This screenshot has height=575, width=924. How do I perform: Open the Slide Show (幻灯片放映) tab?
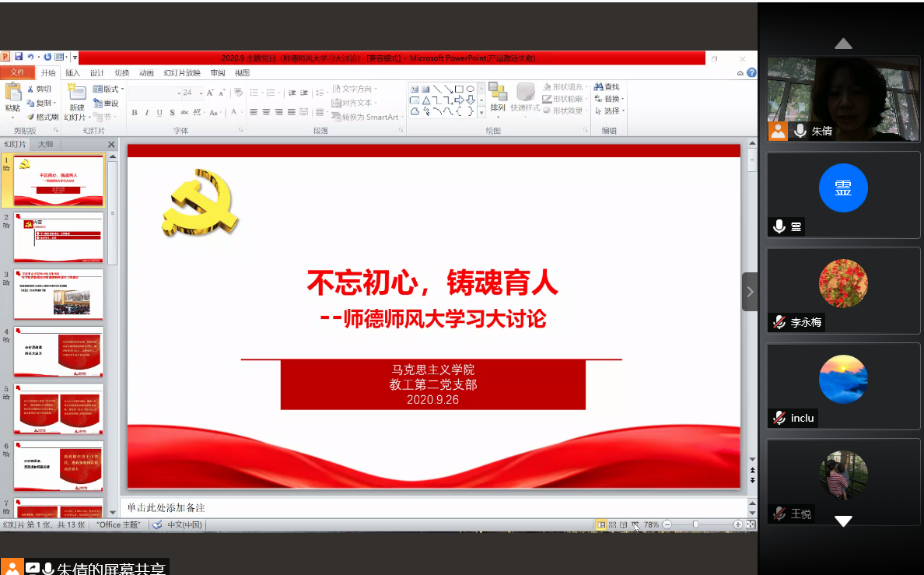click(x=182, y=72)
